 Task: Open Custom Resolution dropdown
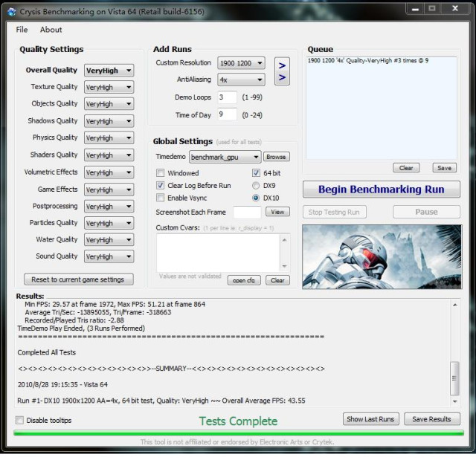(241, 63)
